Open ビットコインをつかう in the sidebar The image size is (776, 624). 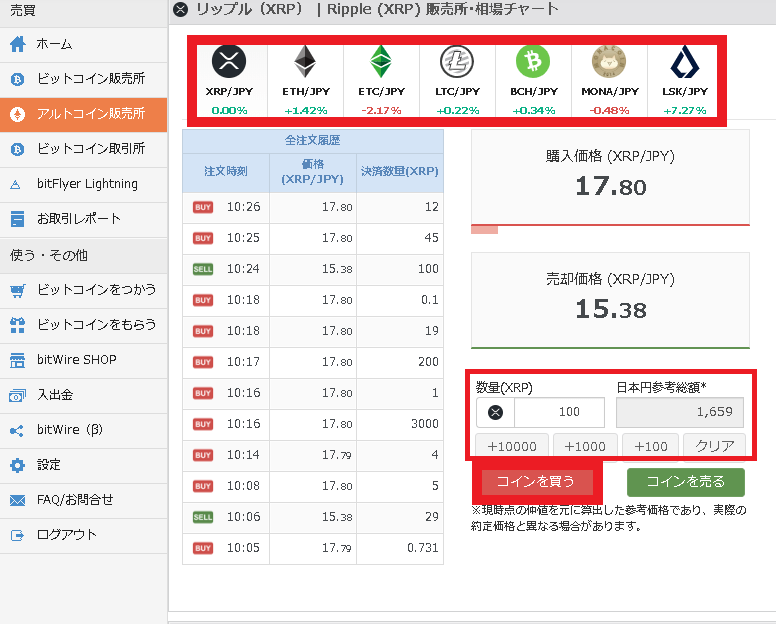pos(84,289)
